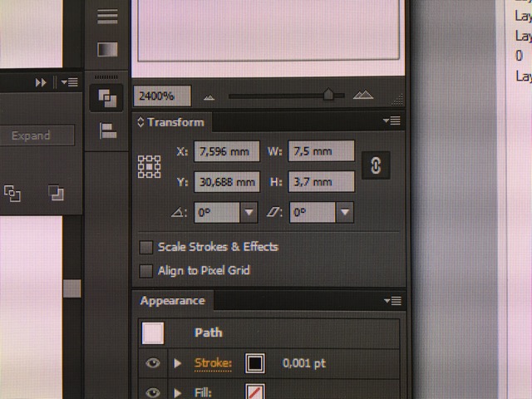This screenshot has height=399, width=532.
Task: Open the Align panel icon in dock
Action: click(108, 131)
